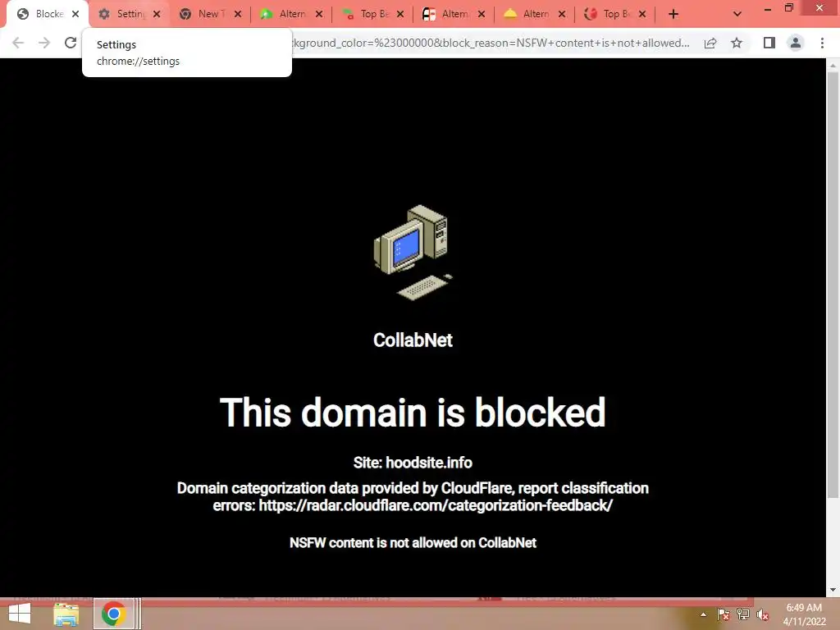The image size is (840, 630).
Task: Open Action Center flag icon
Action: (x=724, y=614)
